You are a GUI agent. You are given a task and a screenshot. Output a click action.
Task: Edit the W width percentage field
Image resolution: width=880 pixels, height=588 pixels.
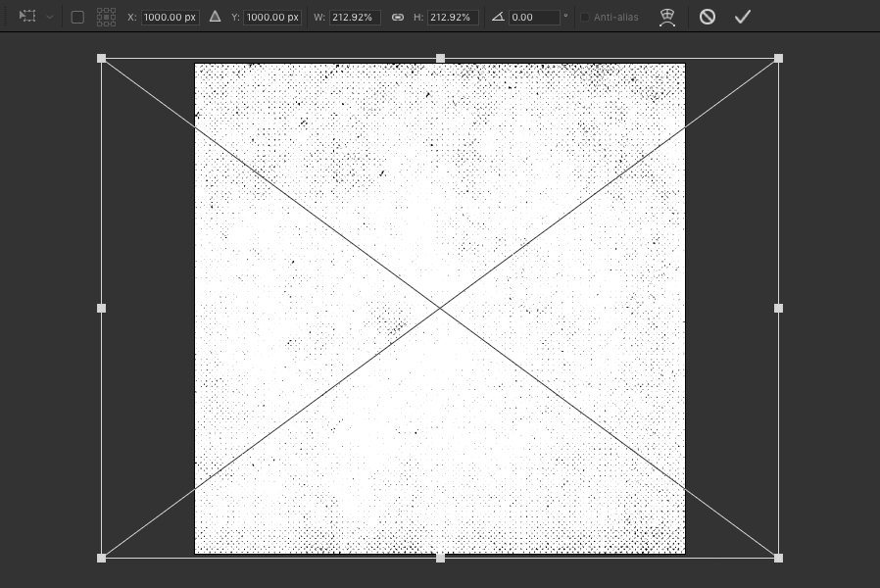[x=355, y=17]
